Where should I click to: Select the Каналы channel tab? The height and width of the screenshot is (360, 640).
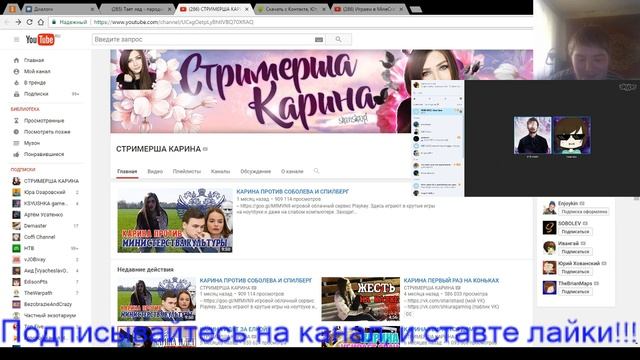tap(220, 171)
